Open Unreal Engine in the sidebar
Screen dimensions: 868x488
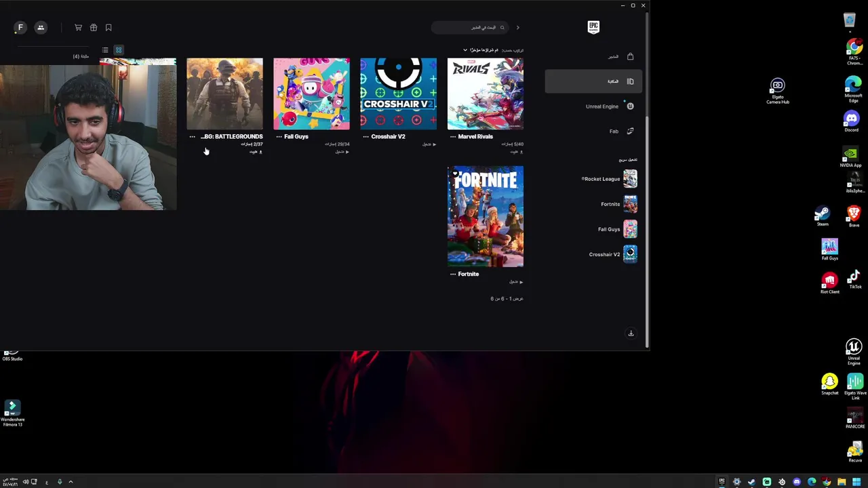pos(593,106)
